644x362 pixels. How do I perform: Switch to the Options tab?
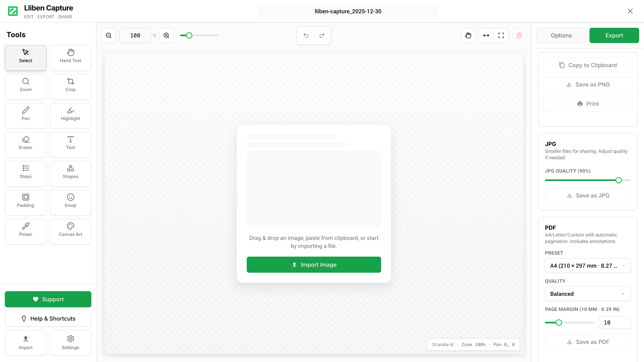(561, 35)
